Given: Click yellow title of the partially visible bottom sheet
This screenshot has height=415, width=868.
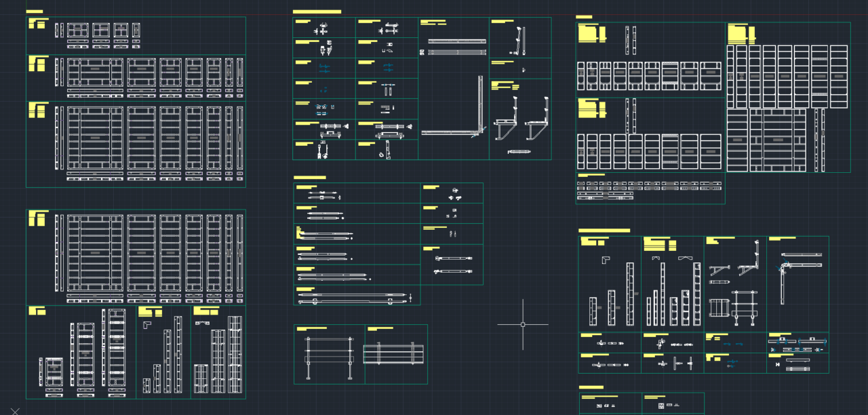Looking at the screenshot, I should (591, 388).
